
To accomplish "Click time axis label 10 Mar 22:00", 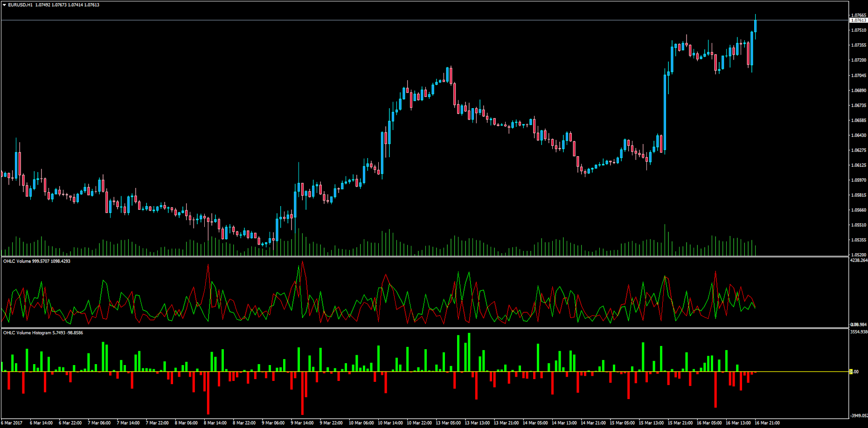I will point(419,423).
